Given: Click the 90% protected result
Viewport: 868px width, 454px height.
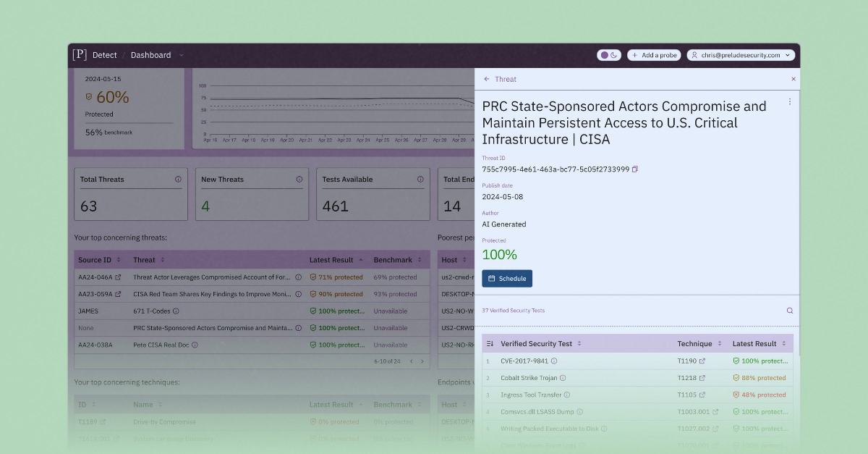Looking at the screenshot, I should tap(336, 294).
